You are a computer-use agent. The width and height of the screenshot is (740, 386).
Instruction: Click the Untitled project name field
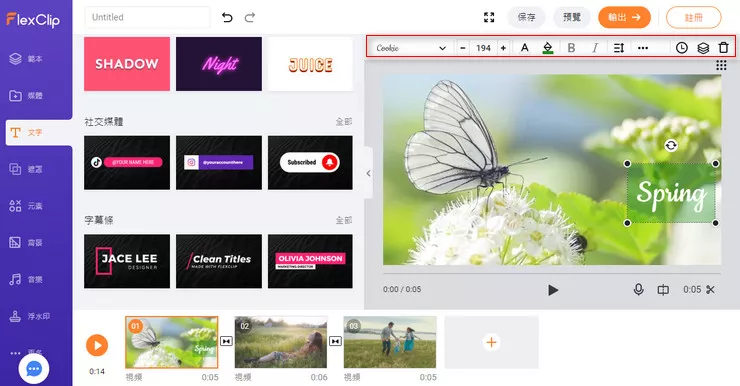pyautogui.click(x=147, y=17)
